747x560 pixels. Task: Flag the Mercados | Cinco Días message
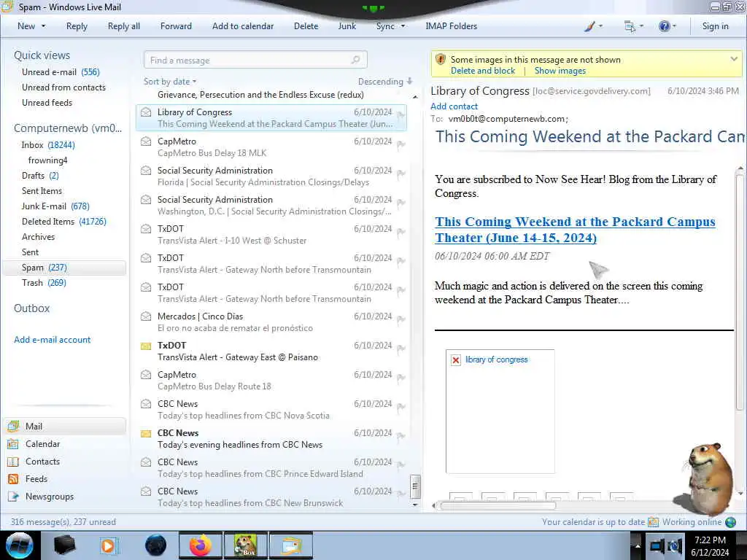point(400,319)
